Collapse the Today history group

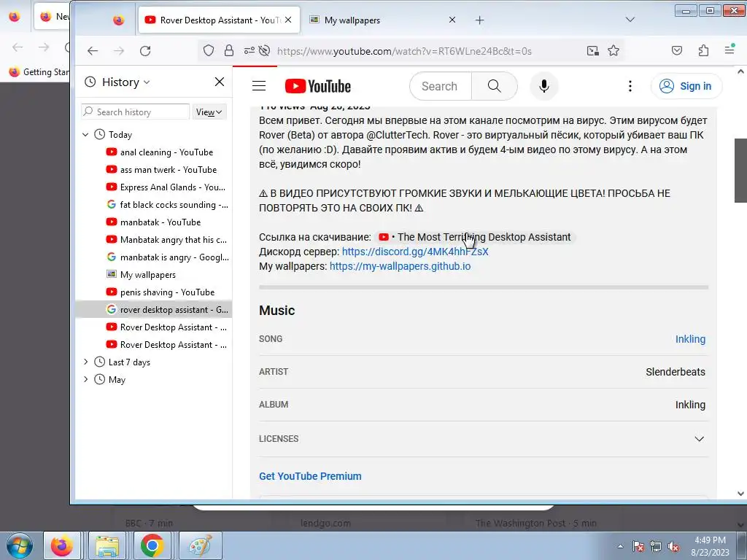tap(86, 135)
